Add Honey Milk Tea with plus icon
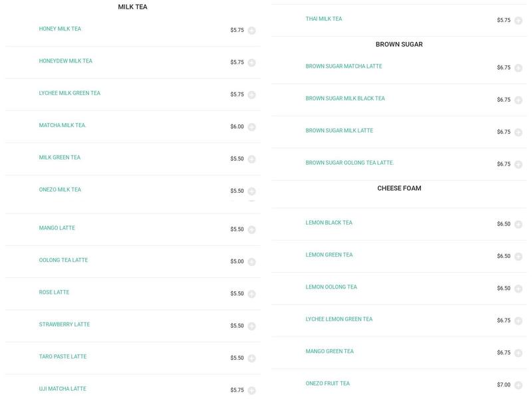Image resolution: width=532 pixels, height=399 pixels. tap(251, 31)
